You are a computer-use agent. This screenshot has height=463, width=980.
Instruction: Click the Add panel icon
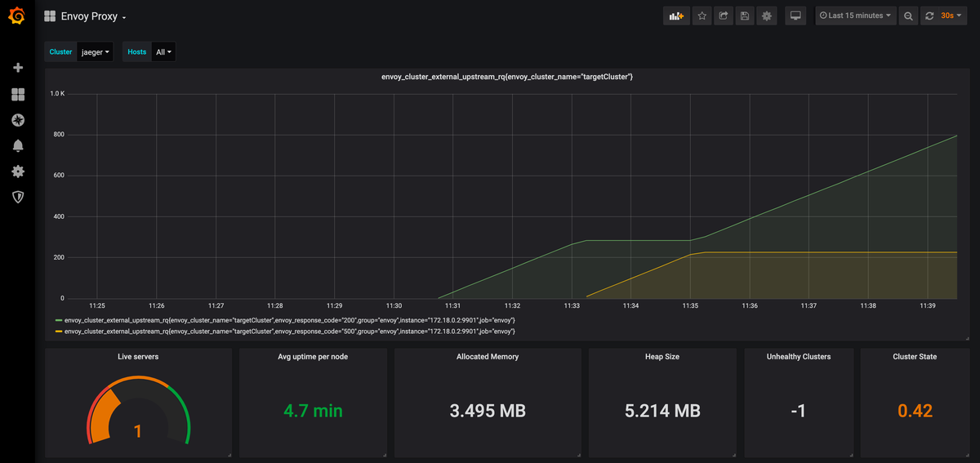click(x=676, y=16)
